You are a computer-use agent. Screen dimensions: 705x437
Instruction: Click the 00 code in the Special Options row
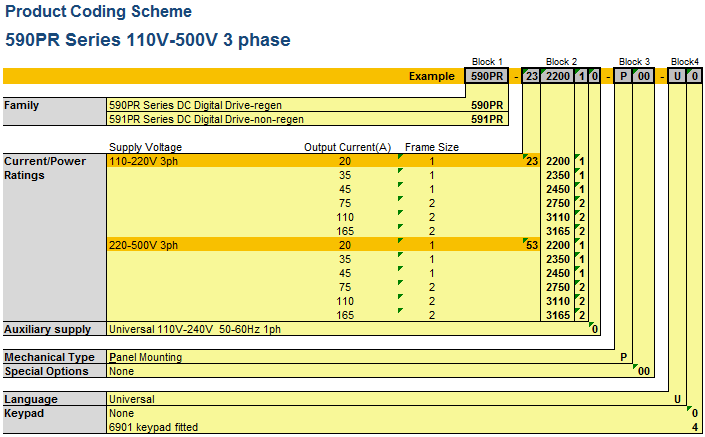(644, 371)
